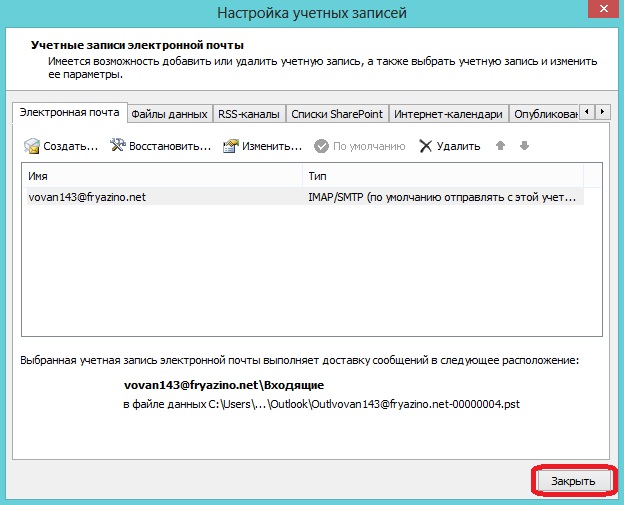
Task: Open the Интернет-календари tab
Action: [x=448, y=114]
